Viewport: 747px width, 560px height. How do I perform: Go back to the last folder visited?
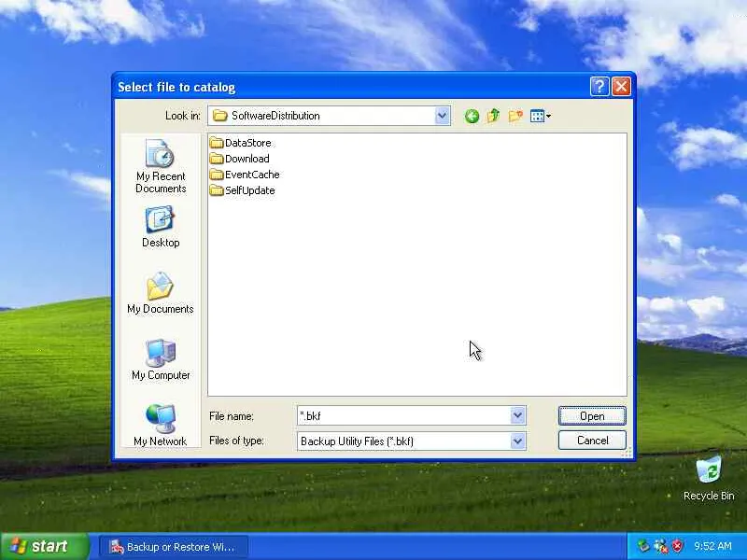coord(472,116)
